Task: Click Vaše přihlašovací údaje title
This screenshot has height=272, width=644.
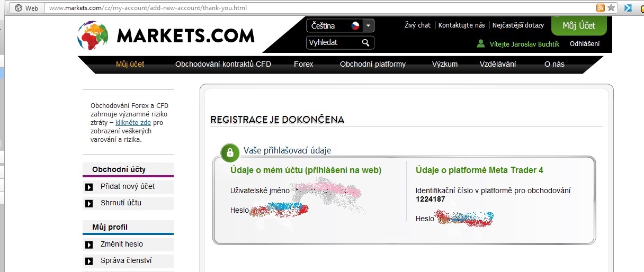Action: pos(287,150)
